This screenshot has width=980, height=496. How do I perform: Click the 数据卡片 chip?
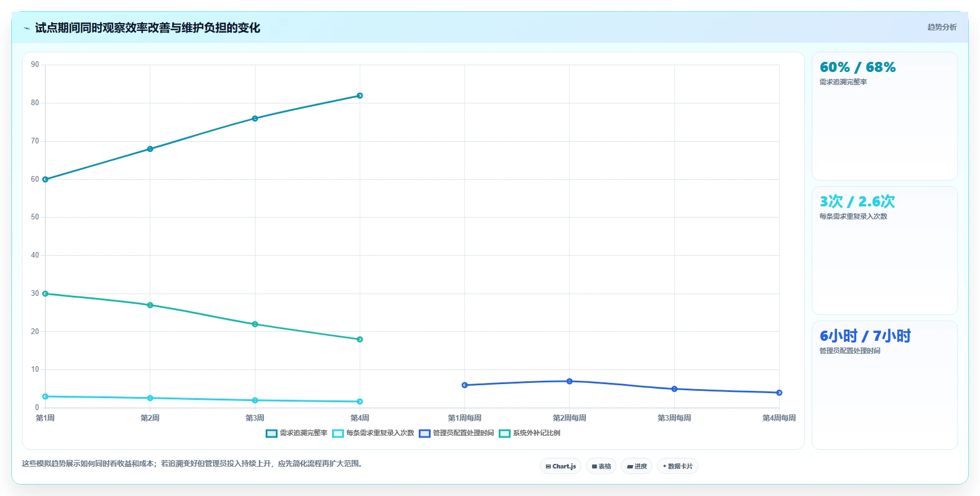tap(678, 466)
